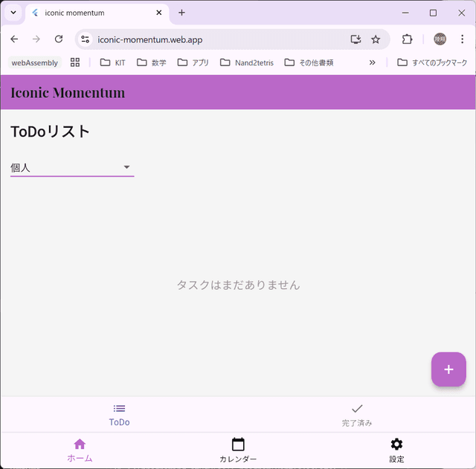
Task: Open the KIT bookmark folder
Action: pyautogui.click(x=112, y=62)
